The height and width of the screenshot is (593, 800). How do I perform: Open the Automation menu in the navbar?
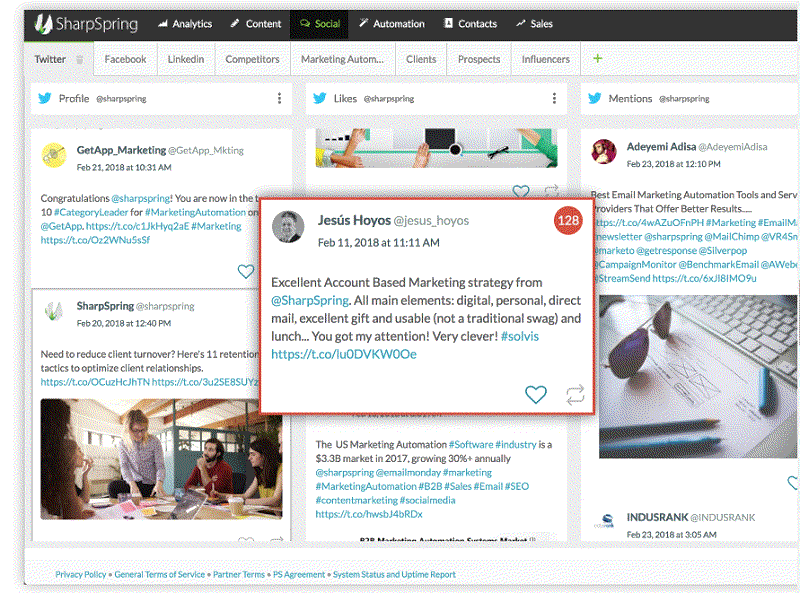pyautogui.click(x=391, y=23)
